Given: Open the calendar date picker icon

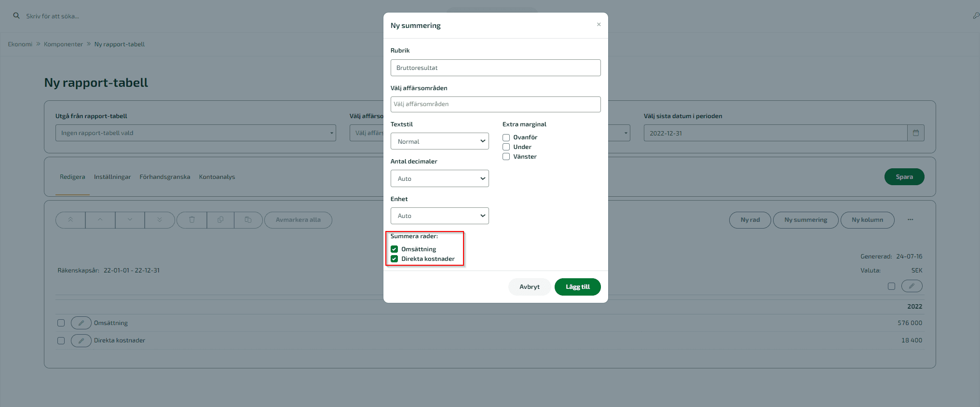Looking at the screenshot, I should (x=916, y=133).
